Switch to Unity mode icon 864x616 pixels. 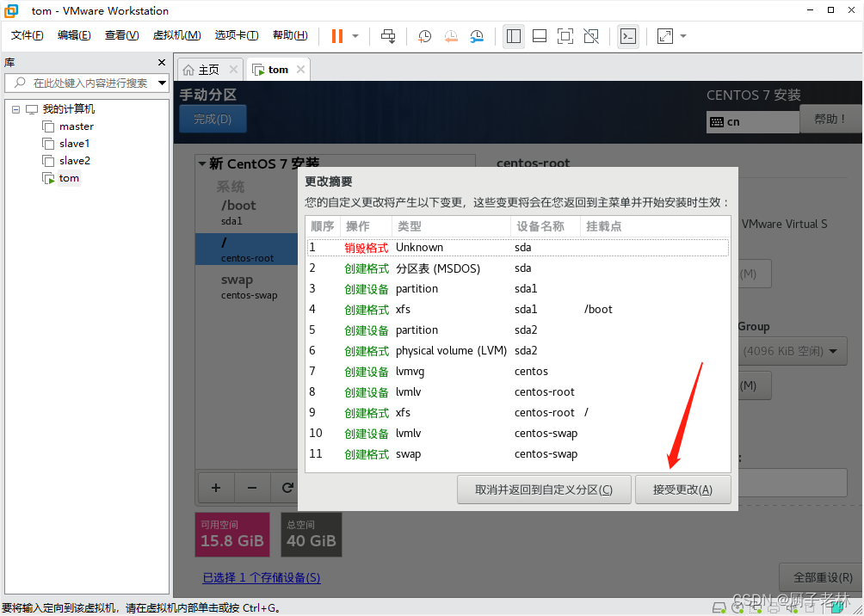pos(591,36)
